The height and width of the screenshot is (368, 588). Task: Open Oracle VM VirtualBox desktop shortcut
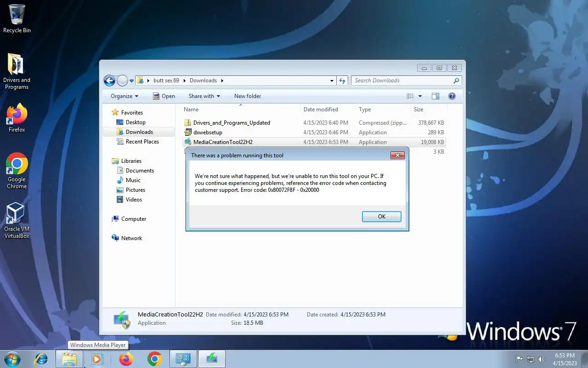[x=17, y=221]
